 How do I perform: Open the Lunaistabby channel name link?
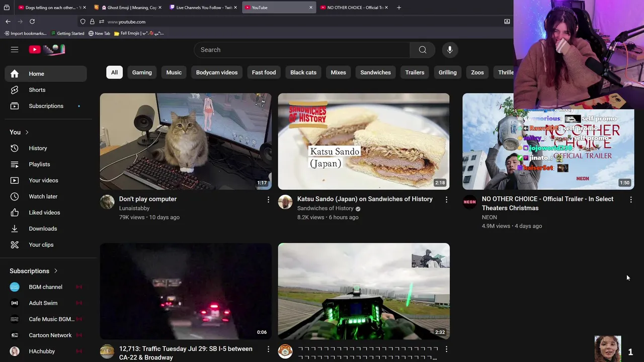pyautogui.click(x=134, y=208)
